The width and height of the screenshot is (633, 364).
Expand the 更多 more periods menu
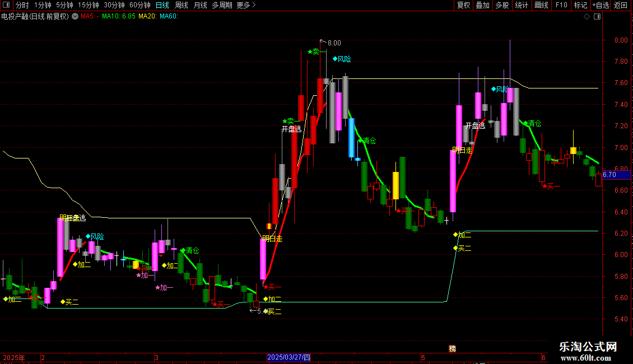(x=246, y=5)
